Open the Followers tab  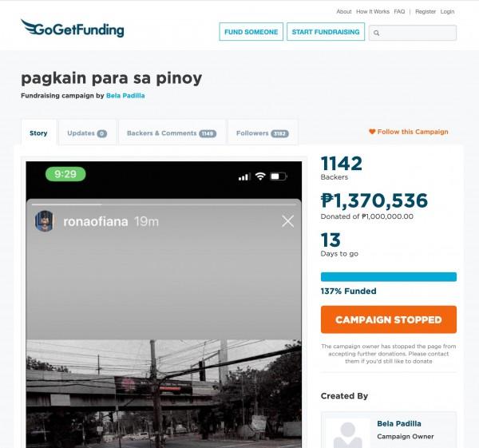coord(263,133)
